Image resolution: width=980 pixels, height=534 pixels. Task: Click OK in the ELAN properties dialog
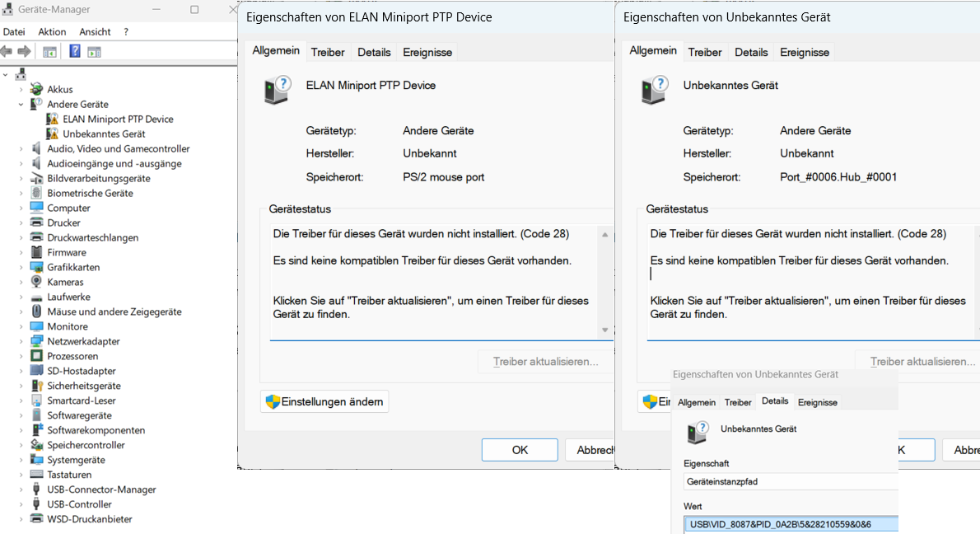click(520, 450)
